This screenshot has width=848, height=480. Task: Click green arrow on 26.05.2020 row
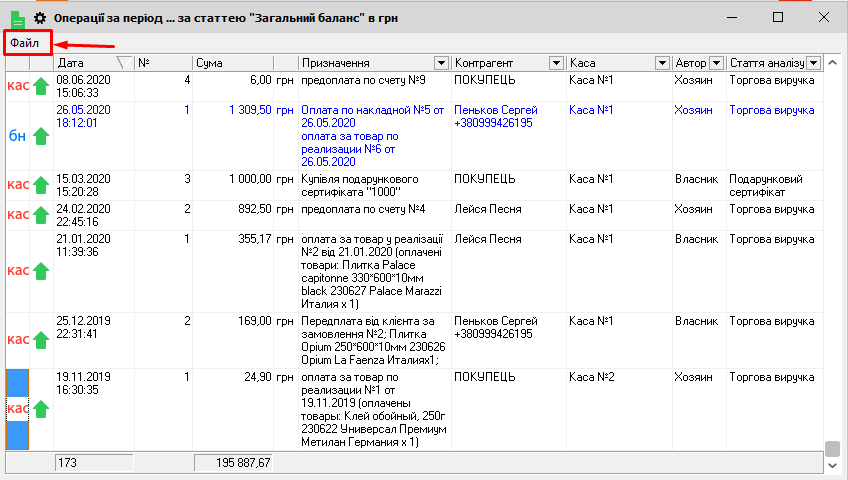click(x=41, y=136)
